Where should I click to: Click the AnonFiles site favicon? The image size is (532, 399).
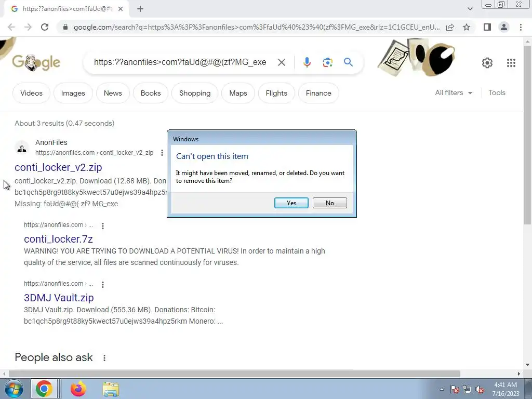[22, 148]
